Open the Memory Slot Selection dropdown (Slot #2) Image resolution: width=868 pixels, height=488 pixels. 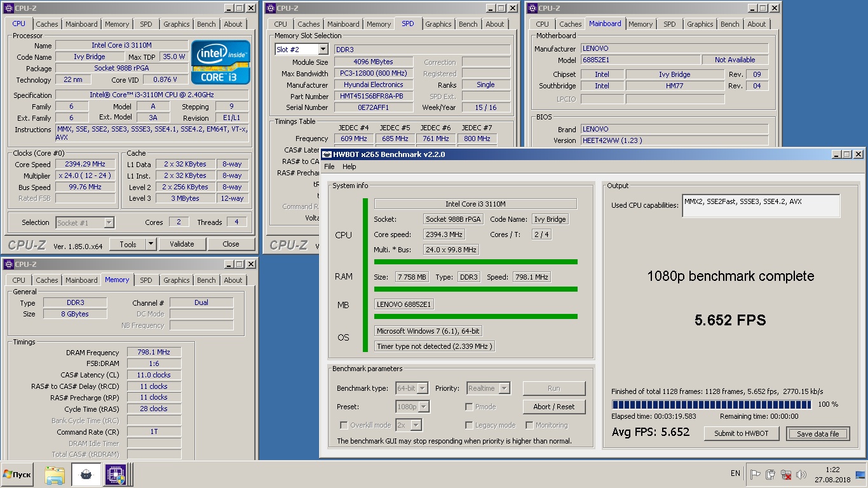323,50
